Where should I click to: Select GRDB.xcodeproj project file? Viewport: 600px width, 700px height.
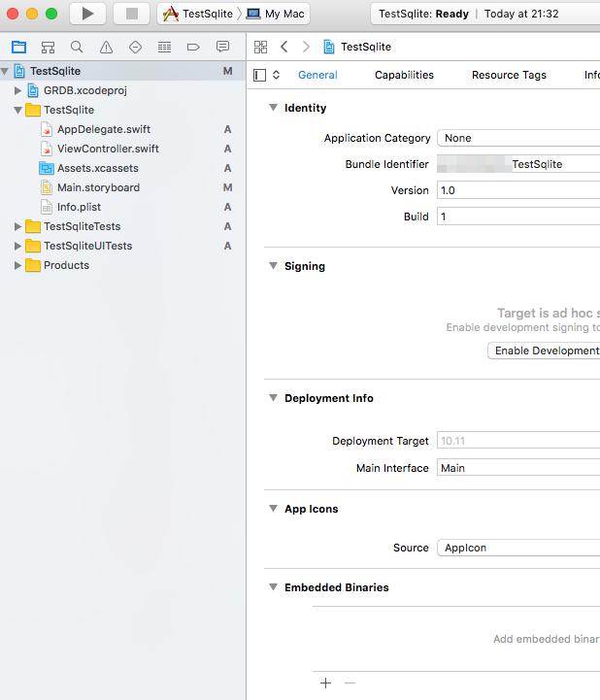click(x=85, y=90)
